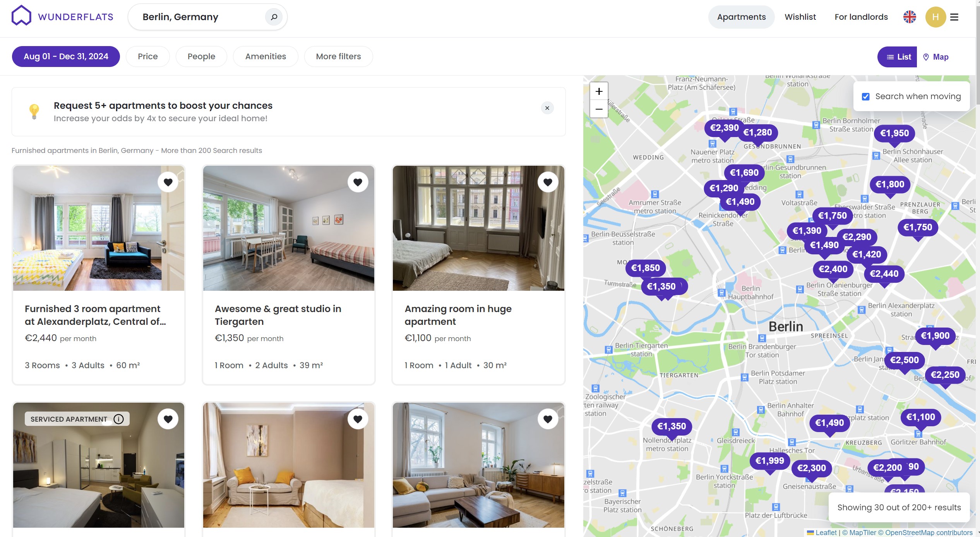Viewport: 980px width, 537px height.
Task: Select the List view toggle
Action: [898, 57]
